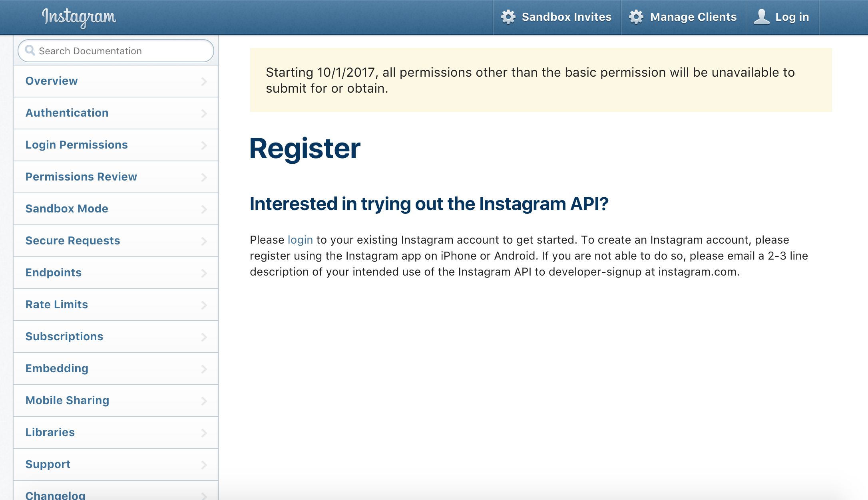Click the login hyperlink in Register section

[300, 240]
